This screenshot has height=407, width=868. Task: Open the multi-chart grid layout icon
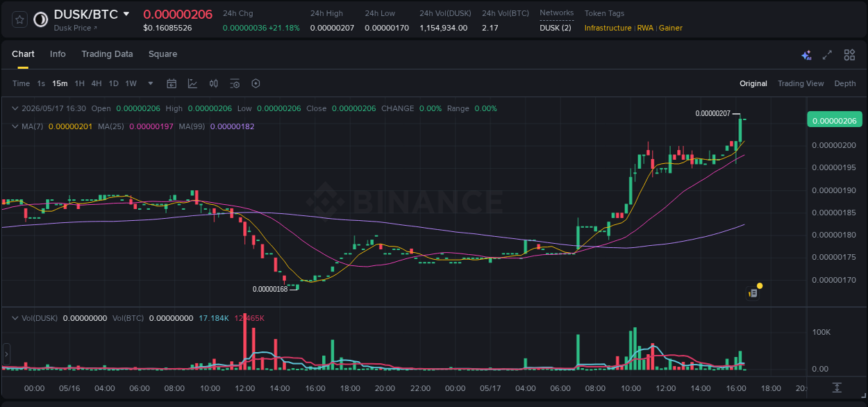[849, 55]
